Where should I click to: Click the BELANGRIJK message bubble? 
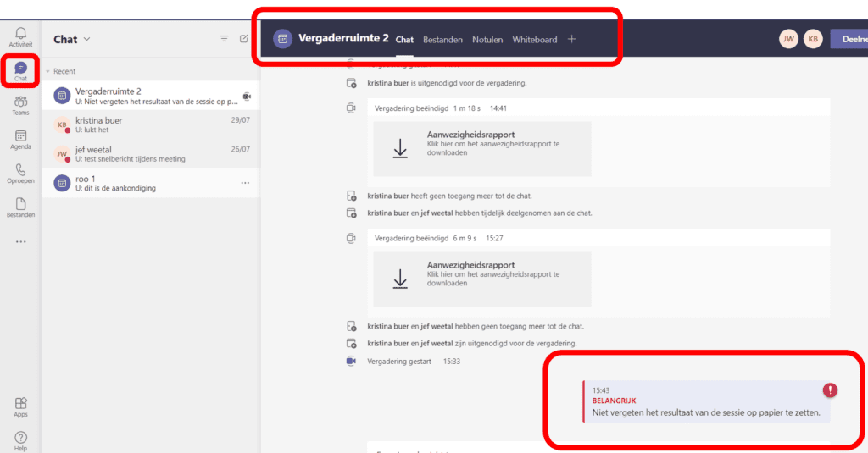coord(706,401)
